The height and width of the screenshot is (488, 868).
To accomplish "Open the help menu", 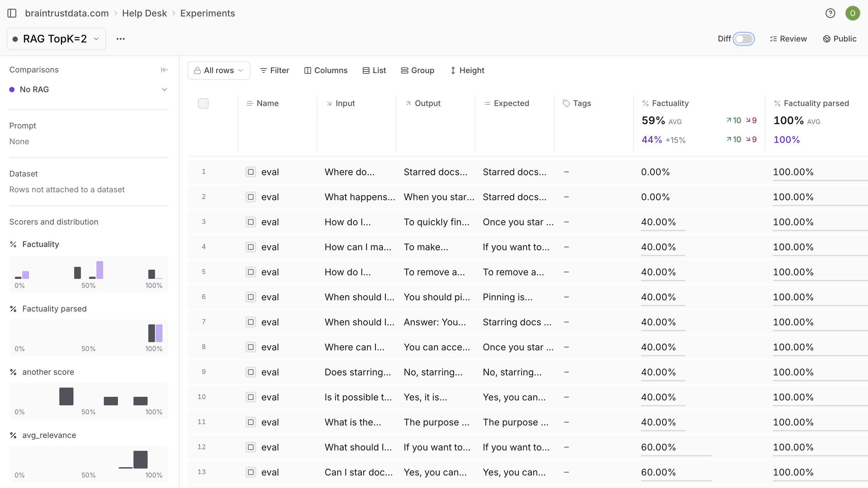I will point(830,13).
